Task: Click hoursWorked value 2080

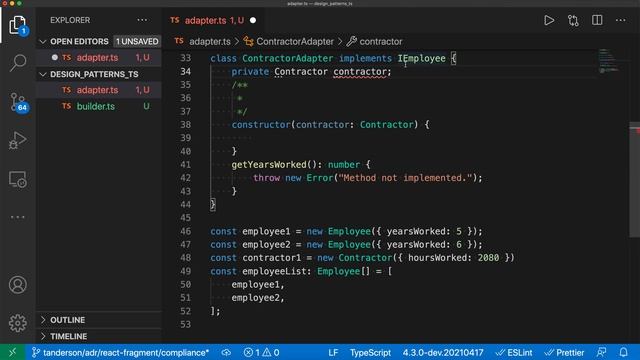Action: [488, 258]
